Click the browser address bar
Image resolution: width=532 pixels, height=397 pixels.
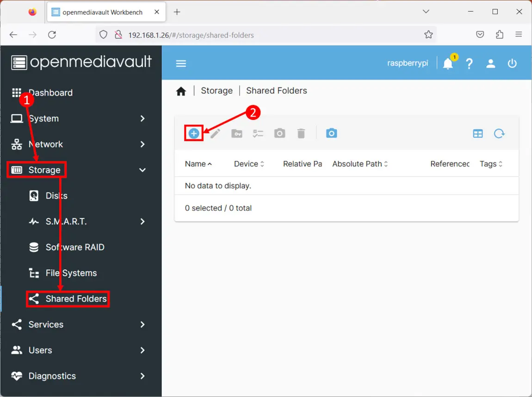coord(268,35)
